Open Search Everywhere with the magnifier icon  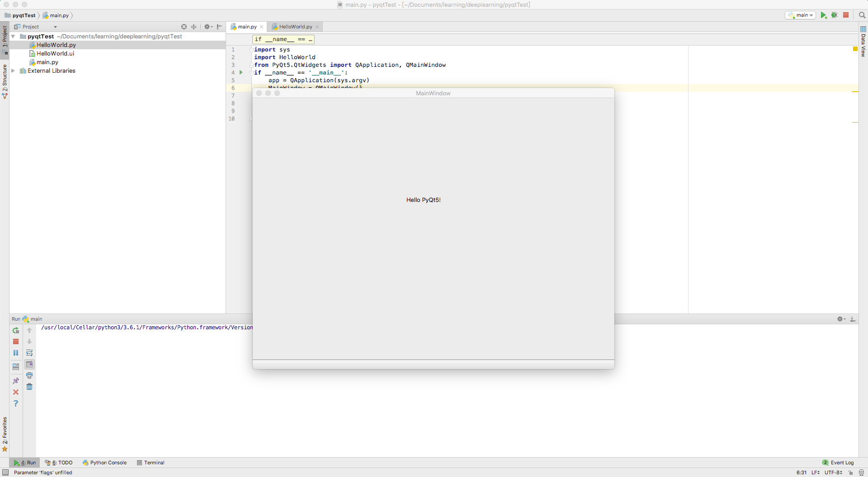[x=862, y=15]
